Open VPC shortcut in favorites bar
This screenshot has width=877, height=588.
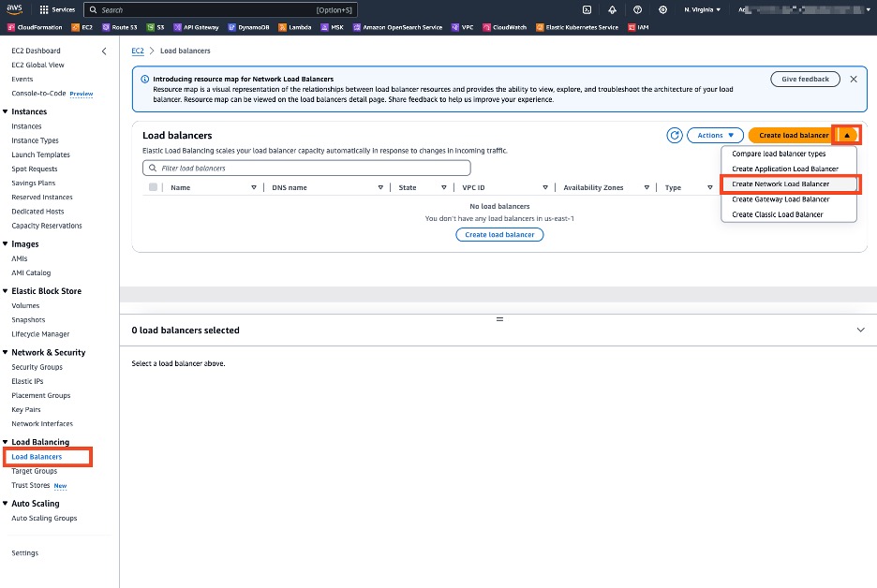coord(463,27)
